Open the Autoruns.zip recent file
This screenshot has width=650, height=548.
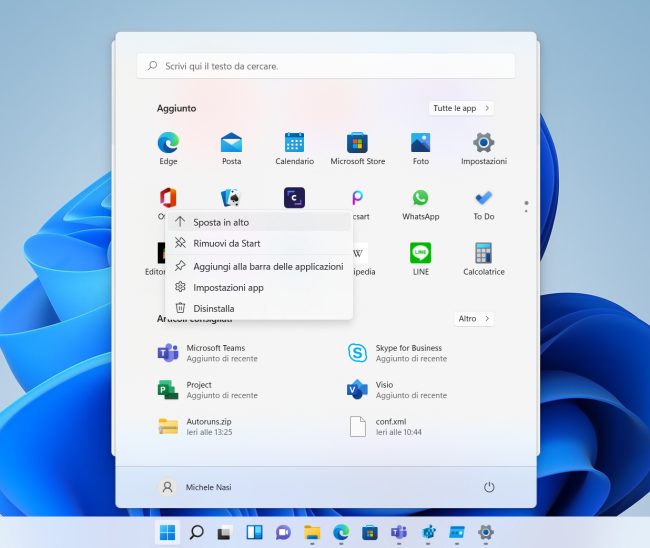(195, 427)
